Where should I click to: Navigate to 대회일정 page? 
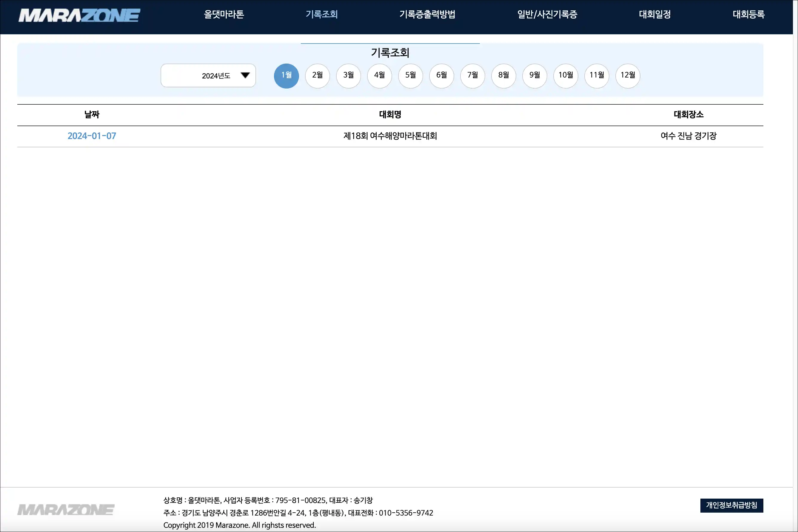655,14
